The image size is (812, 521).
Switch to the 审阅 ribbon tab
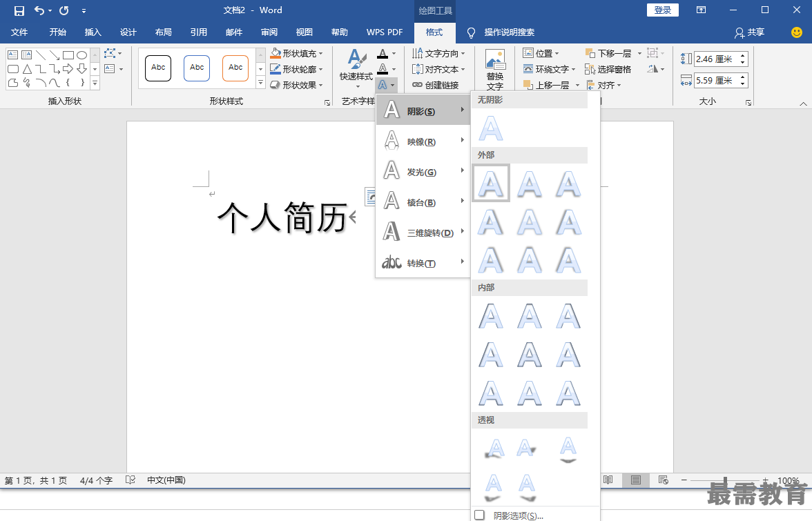pos(269,32)
